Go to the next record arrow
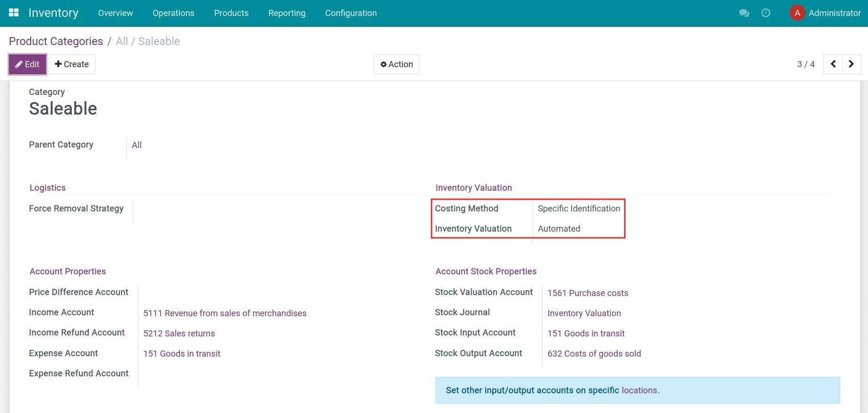This screenshot has height=413, width=868. (851, 64)
